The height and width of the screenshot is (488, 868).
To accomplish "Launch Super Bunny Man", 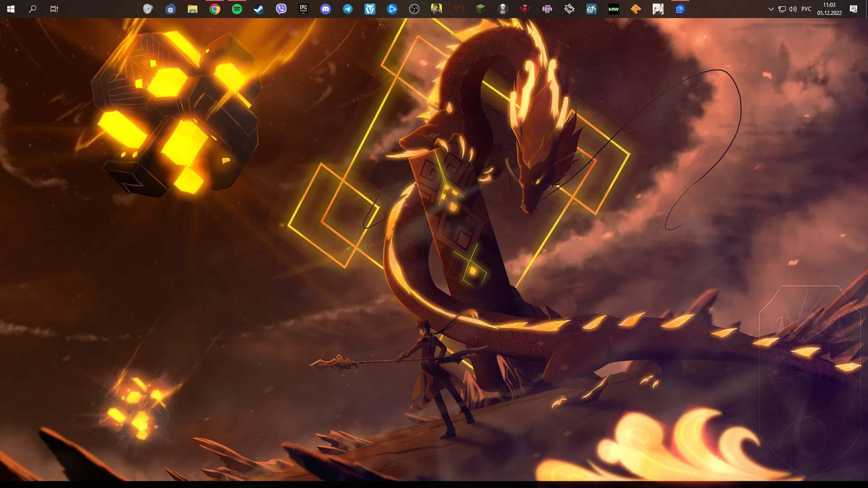I will pyautogui.click(x=547, y=9).
